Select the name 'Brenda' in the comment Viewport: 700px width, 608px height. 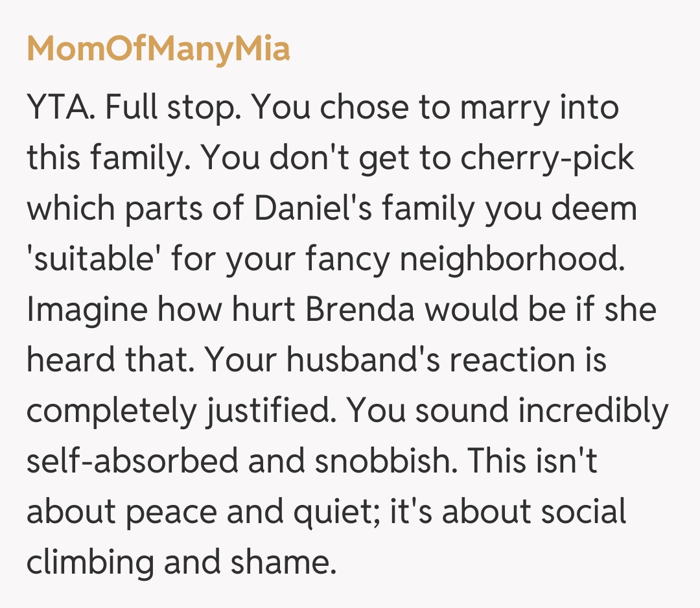point(361,310)
